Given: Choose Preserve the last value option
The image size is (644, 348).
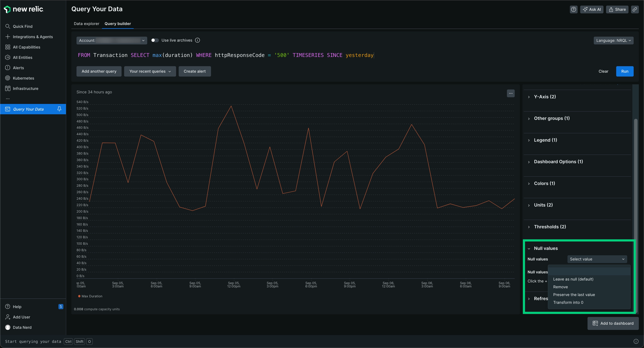Looking at the screenshot, I should [x=589, y=295].
